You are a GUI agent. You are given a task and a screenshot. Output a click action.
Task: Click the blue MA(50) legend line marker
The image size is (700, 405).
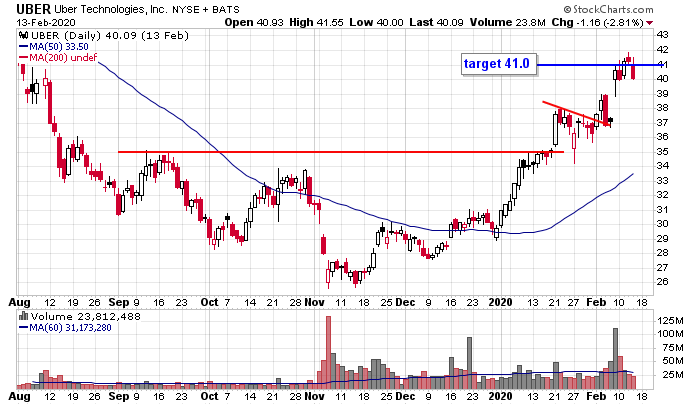pos(24,46)
